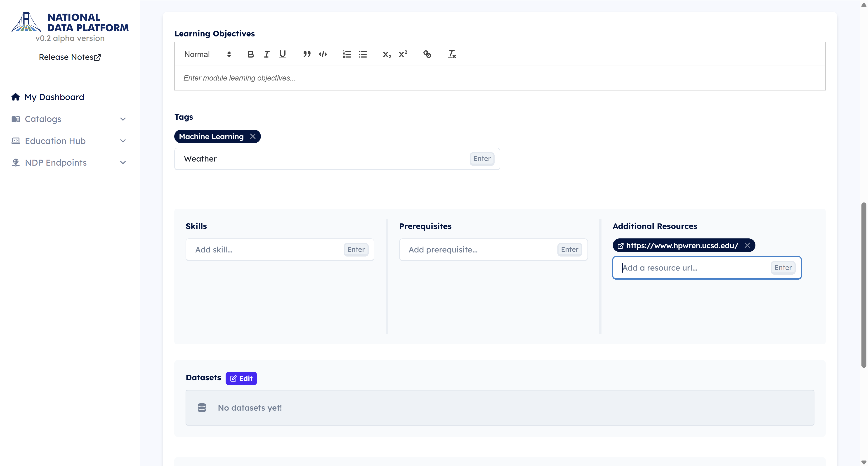This screenshot has height=466, width=868.
Task: Clear text formatting icon
Action: (452, 54)
